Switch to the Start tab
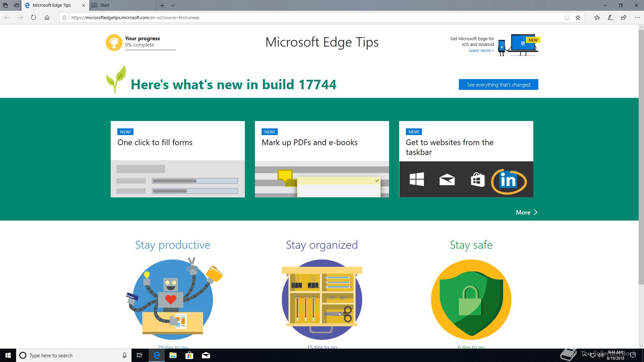Viewport: 644px width, 362px height. (123, 5)
